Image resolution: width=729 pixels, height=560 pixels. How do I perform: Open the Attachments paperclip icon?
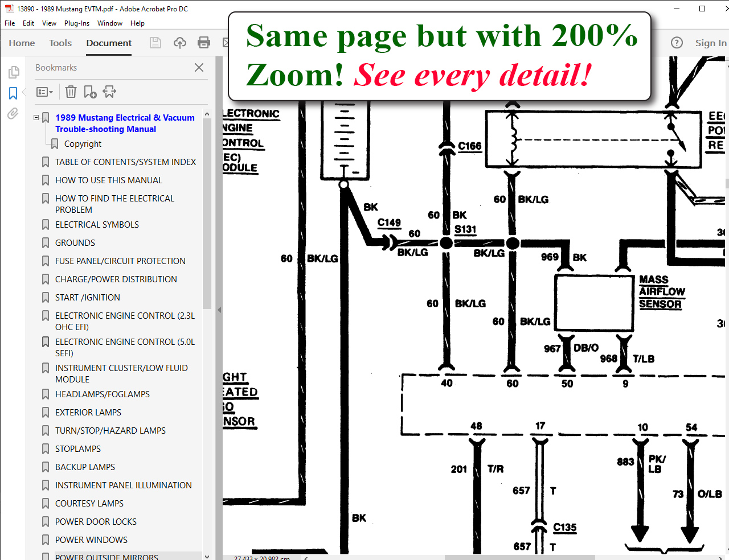point(13,113)
